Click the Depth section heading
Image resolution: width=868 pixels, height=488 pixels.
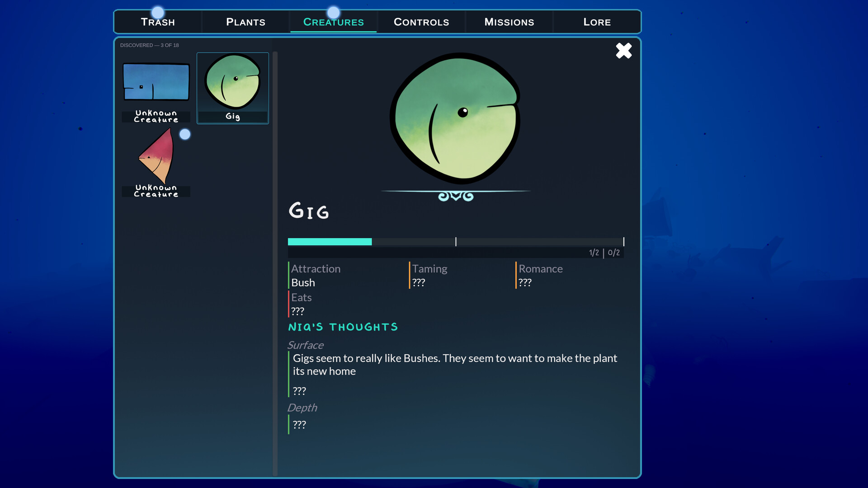click(x=302, y=408)
